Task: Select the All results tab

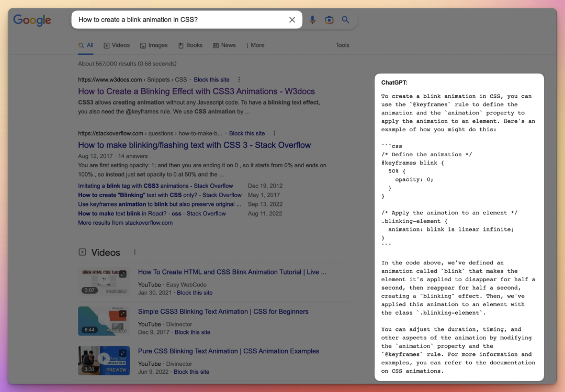Action: [x=86, y=45]
